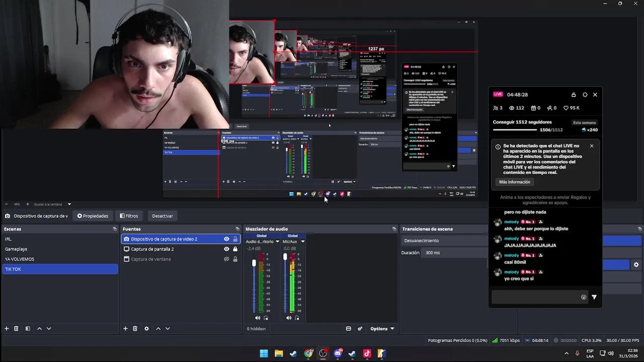This screenshot has height=362, width=644.
Task: Click Duración 300 ms field
Action: [455, 252]
